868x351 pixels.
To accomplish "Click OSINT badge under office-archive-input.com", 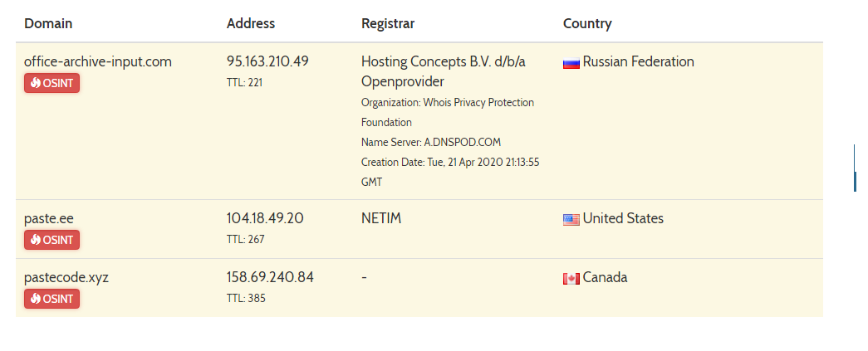I will pos(51,83).
